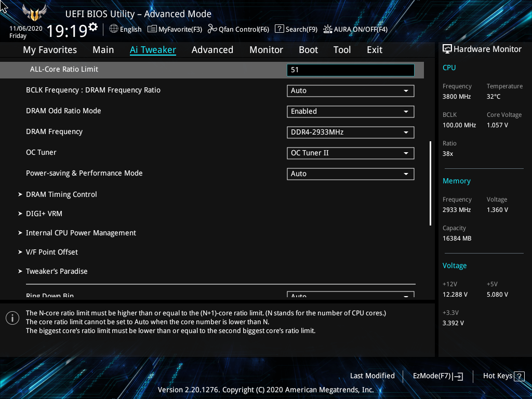Click Last Modified button
The height and width of the screenshot is (399, 532).
point(373,376)
